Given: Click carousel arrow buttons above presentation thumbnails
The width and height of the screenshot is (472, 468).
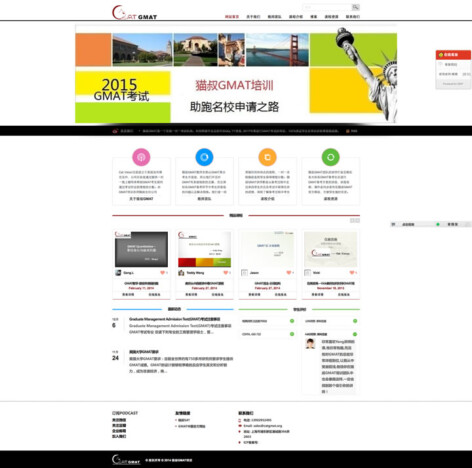Looking at the screenshot, I should click(x=355, y=220).
